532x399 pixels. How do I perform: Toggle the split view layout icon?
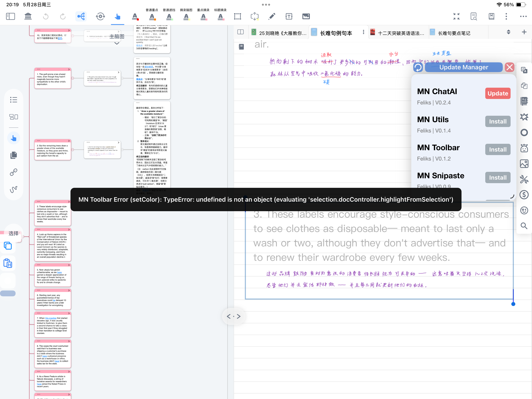240,32
